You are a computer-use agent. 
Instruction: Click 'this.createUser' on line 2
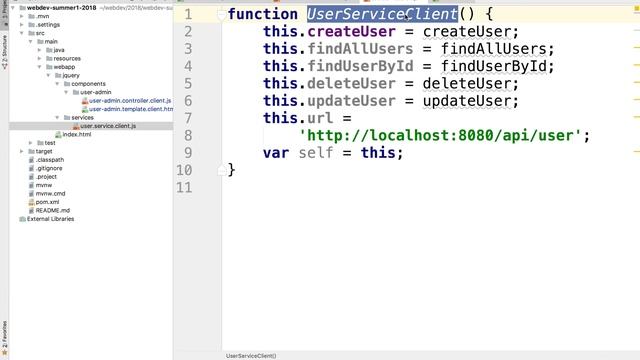pyautogui.click(x=329, y=32)
